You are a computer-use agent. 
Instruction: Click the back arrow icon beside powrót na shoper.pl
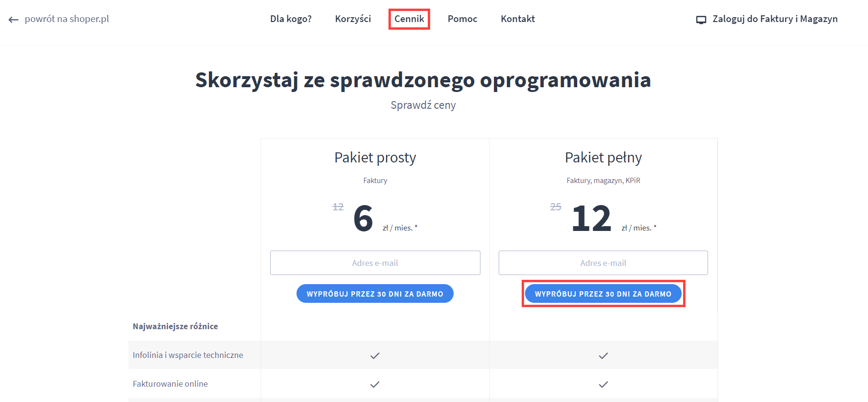13,20
